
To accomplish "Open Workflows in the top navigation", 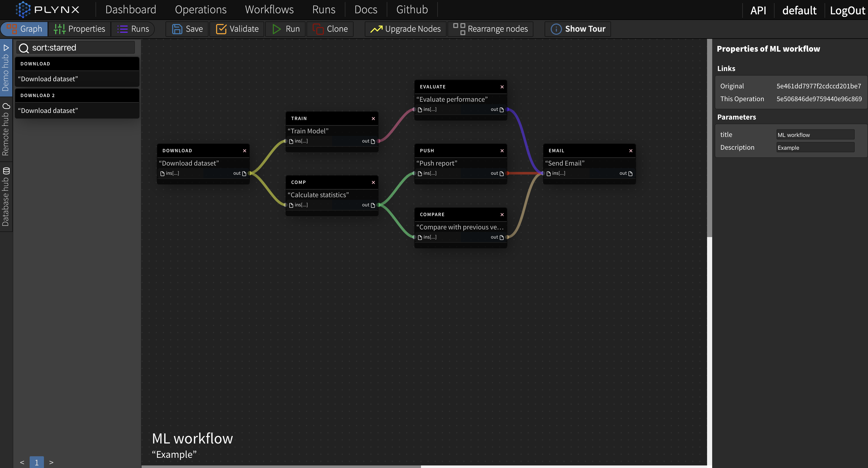I will (269, 9).
